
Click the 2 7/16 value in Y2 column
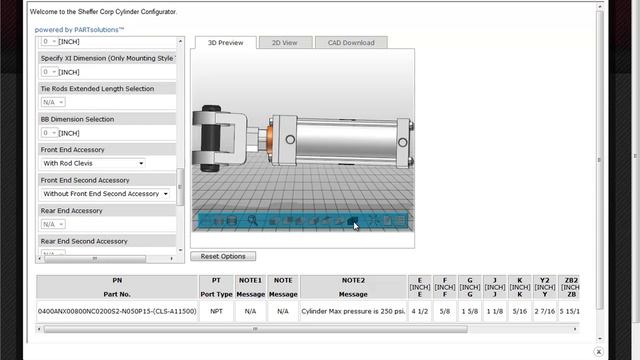545,311
